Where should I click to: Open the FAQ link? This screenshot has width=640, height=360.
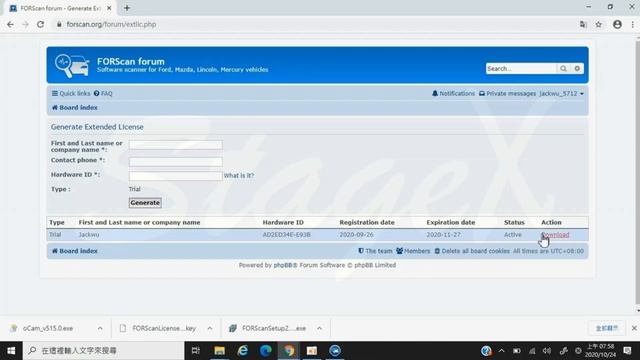(103, 93)
